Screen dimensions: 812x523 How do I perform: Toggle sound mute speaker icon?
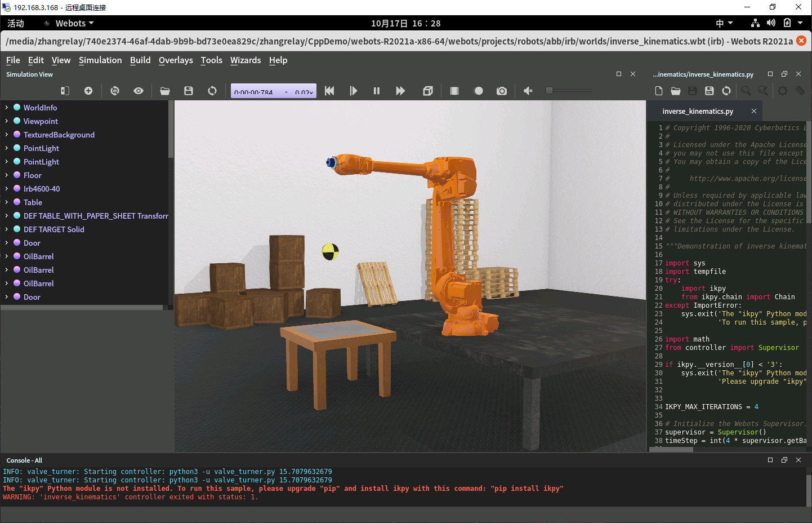(528, 91)
